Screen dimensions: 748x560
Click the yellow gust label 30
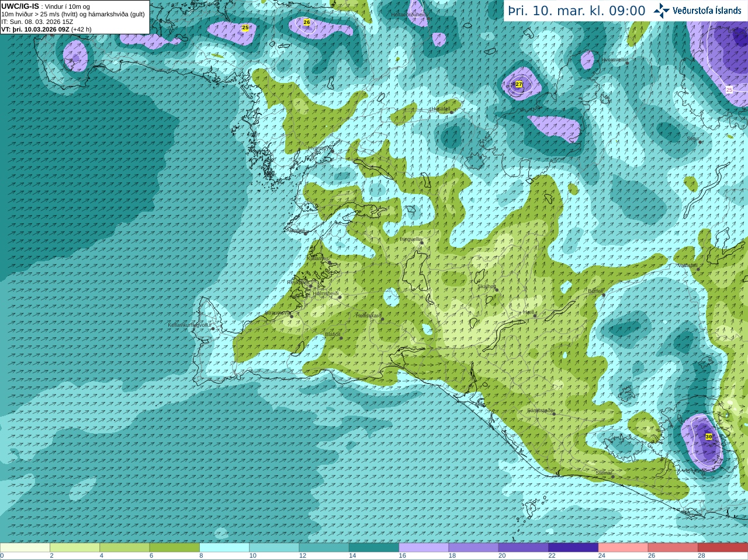[709, 437]
